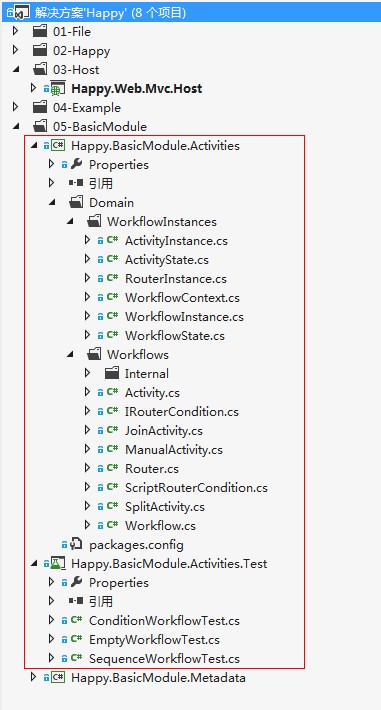Screen dimensions: 381x710
Task: Select the Workflow.cs file
Action: click(160, 526)
